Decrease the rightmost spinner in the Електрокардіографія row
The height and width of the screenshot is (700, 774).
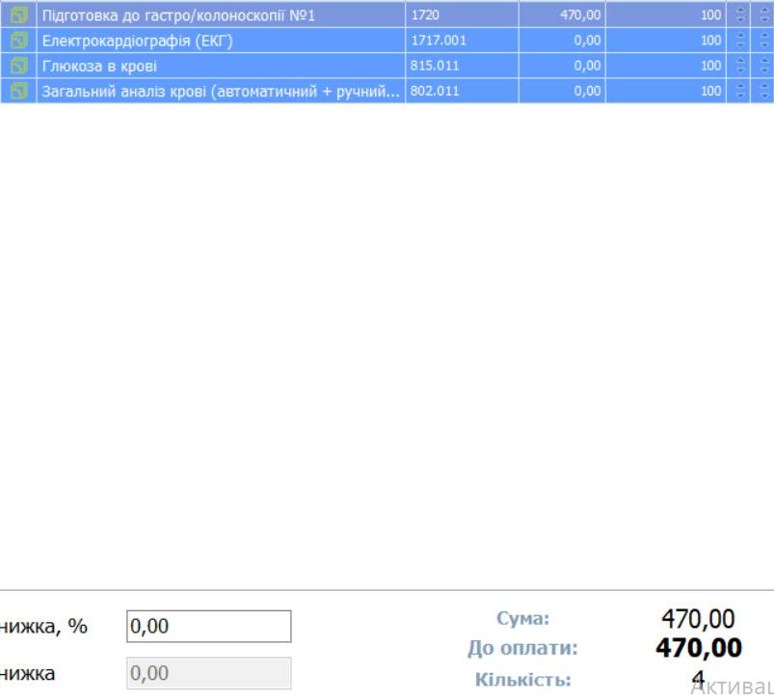[x=764, y=44]
